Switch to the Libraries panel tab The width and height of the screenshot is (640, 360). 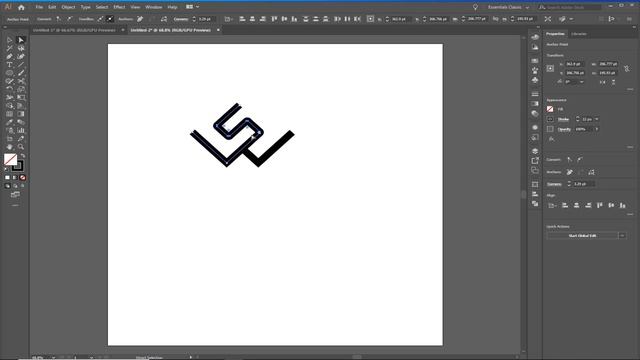click(579, 34)
